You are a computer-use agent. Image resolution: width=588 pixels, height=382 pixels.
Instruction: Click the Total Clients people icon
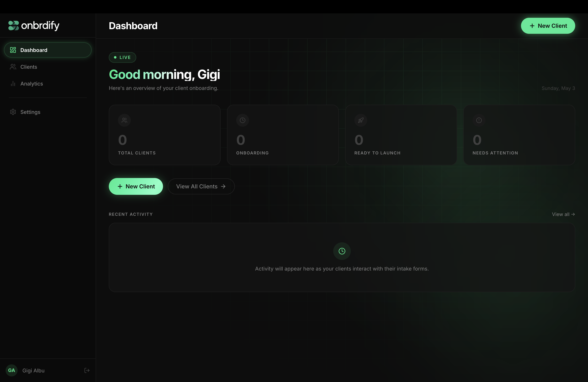click(124, 120)
